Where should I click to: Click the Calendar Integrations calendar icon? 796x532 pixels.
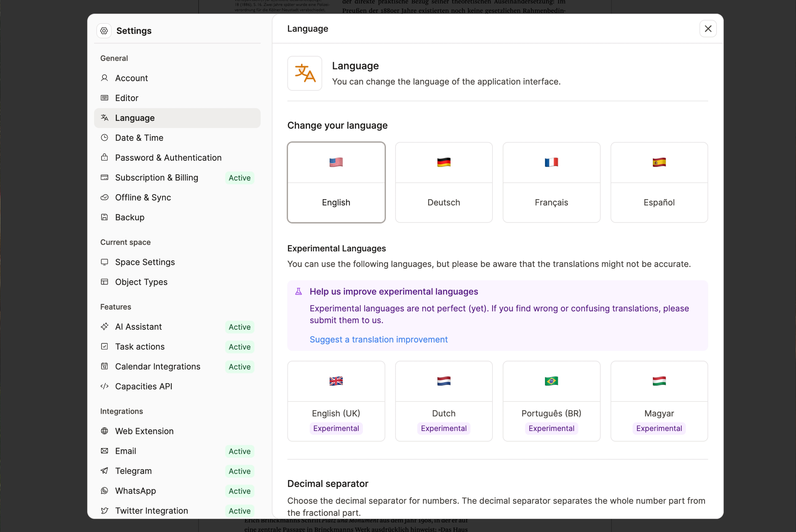tap(104, 366)
